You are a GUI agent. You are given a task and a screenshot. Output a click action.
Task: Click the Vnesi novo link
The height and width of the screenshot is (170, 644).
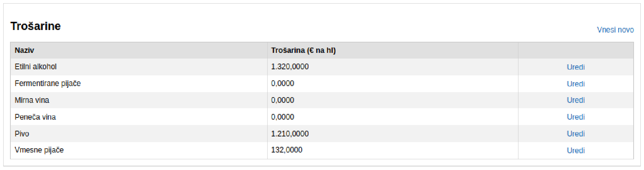[x=615, y=30]
